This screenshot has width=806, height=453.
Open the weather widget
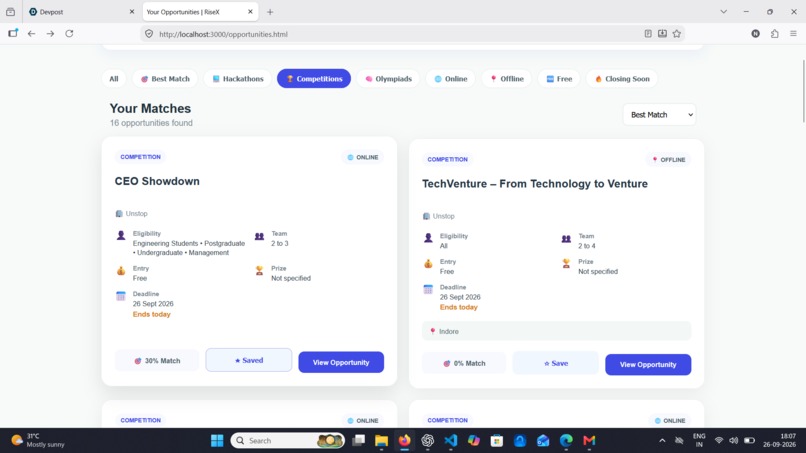click(39, 441)
